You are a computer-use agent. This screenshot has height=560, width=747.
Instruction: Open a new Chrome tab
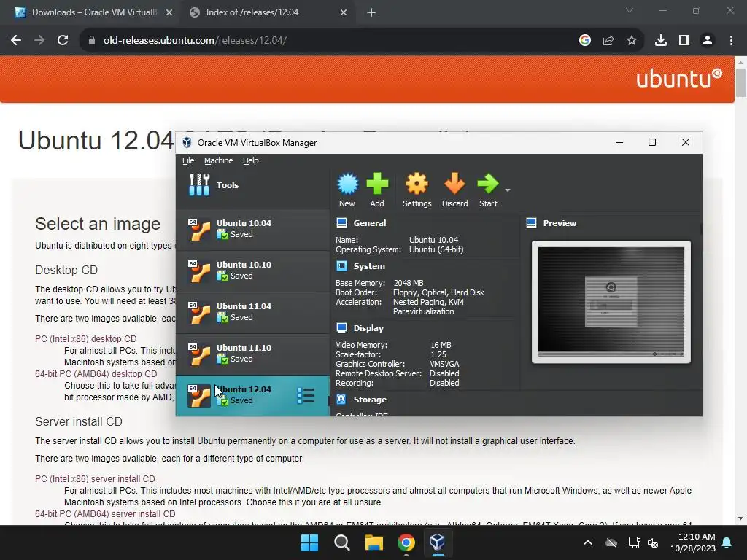[x=371, y=12]
